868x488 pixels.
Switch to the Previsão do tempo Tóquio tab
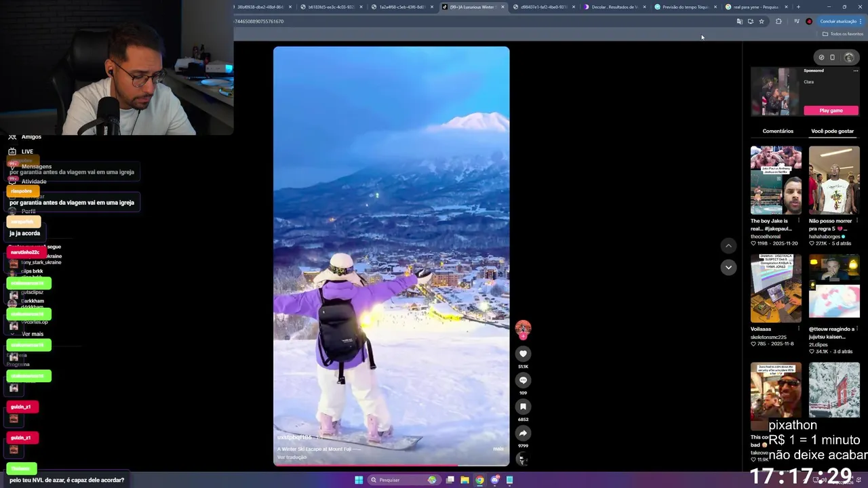click(685, 7)
